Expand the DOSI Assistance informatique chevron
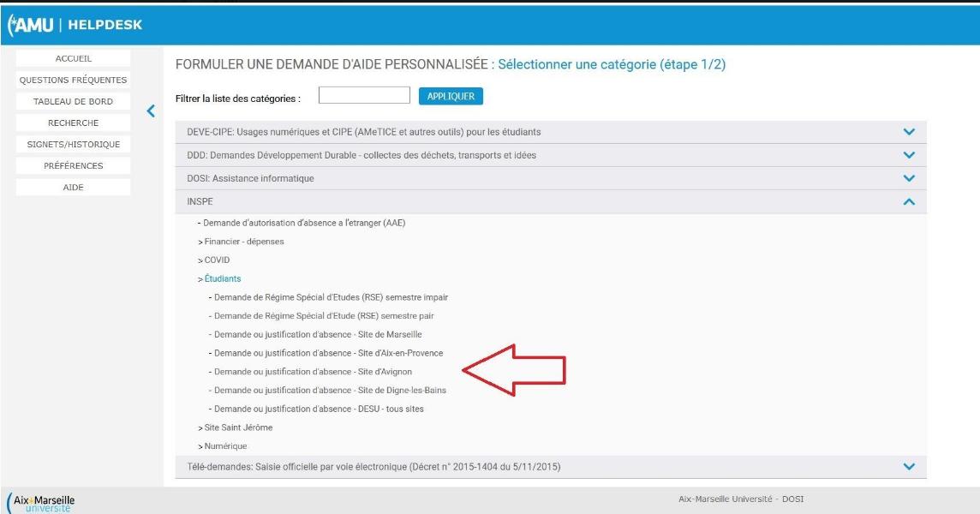 pos(909,178)
